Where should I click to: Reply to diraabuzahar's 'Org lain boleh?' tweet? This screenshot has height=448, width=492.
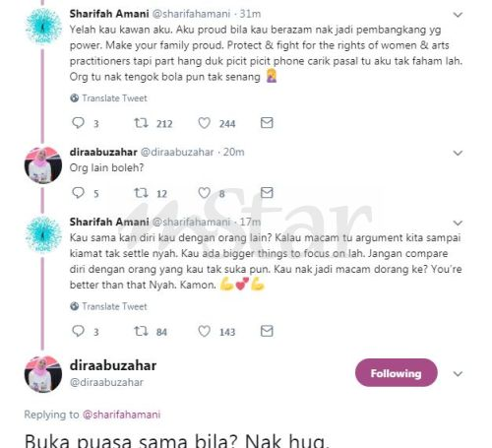click(x=78, y=193)
